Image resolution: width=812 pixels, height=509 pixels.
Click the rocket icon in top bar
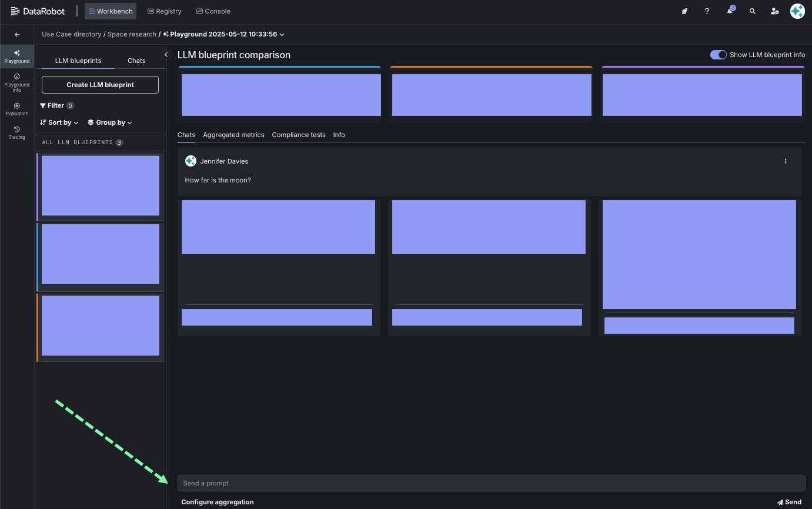click(684, 11)
